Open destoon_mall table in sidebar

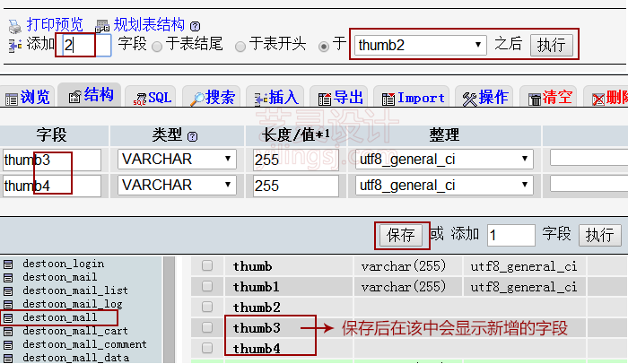coord(60,317)
